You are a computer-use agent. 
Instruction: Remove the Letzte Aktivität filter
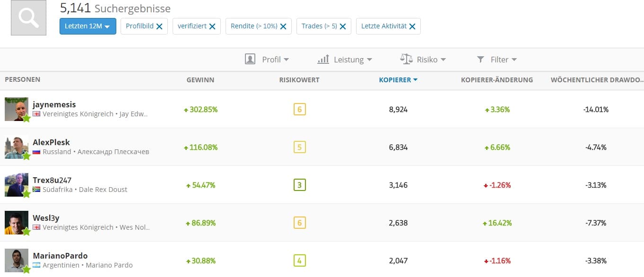[412, 26]
